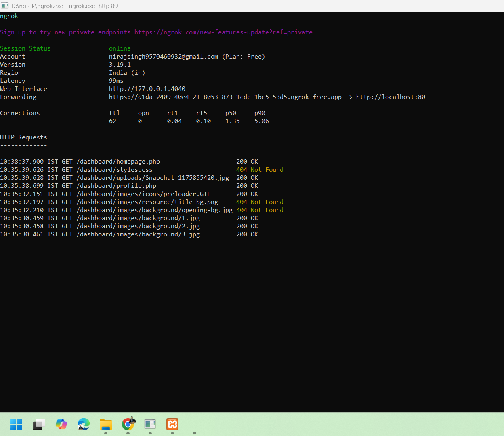Click the Snapchat-1175855420.jpg request row

click(129, 178)
